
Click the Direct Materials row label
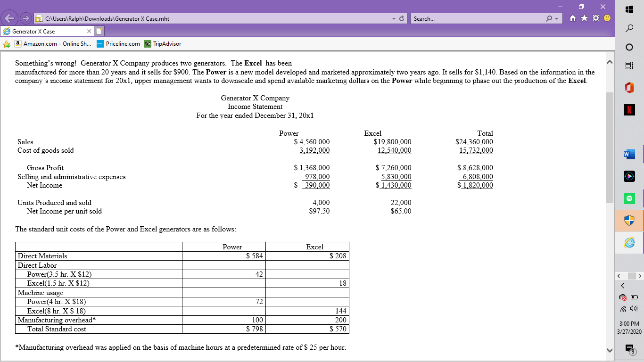[42, 256]
